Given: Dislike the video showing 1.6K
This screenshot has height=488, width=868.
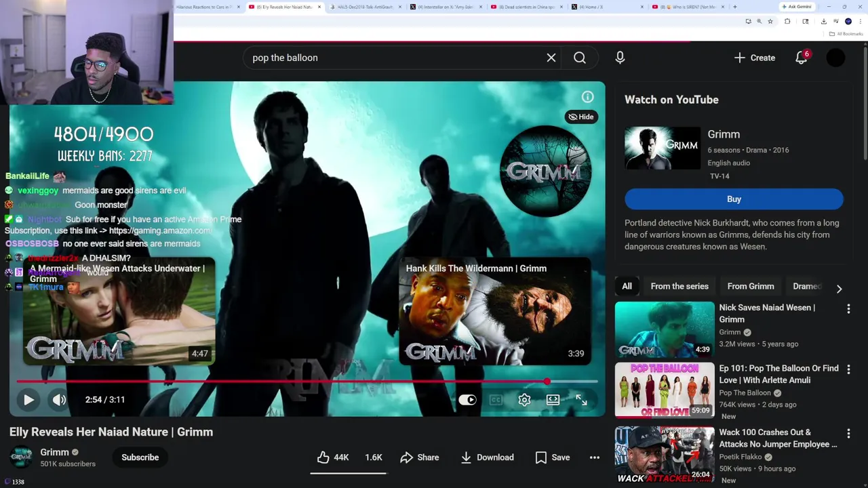Looking at the screenshot, I should click(x=373, y=457).
